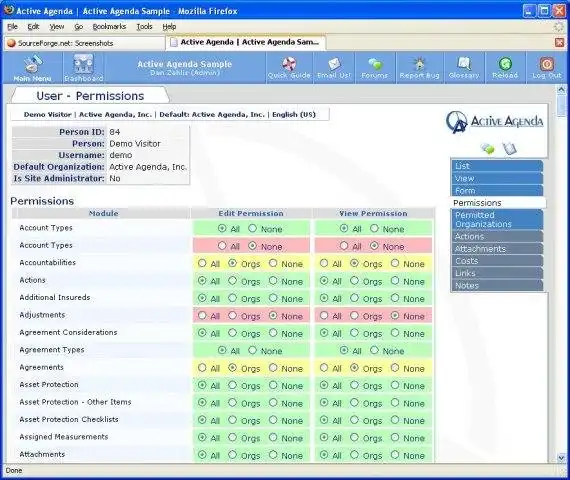Open the Bookmarks menu
570x480 pixels.
point(109,27)
